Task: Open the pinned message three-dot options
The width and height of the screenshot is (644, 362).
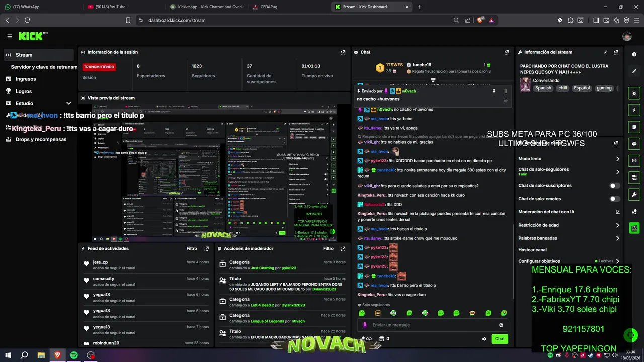Action: pyautogui.click(x=506, y=91)
